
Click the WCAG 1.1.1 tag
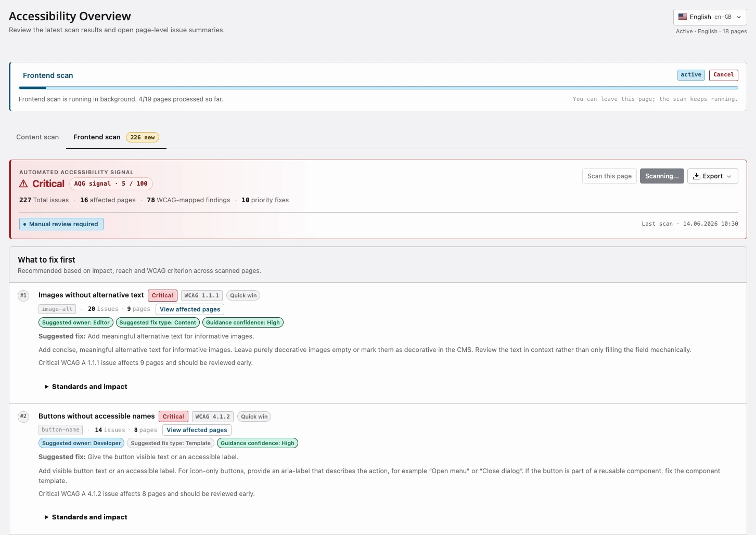(x=202, y=295)
